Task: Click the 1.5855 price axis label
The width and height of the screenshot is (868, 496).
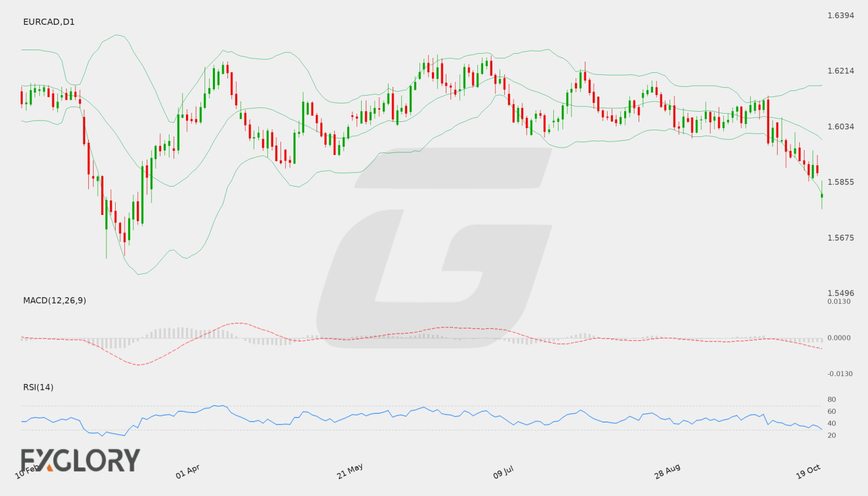Action: click(x=841, y=182)
